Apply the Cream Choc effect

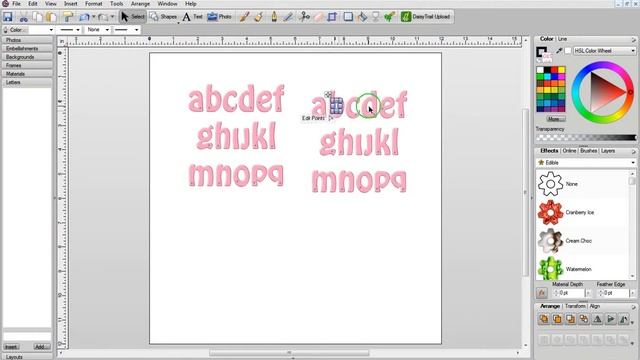click(583, 241)
